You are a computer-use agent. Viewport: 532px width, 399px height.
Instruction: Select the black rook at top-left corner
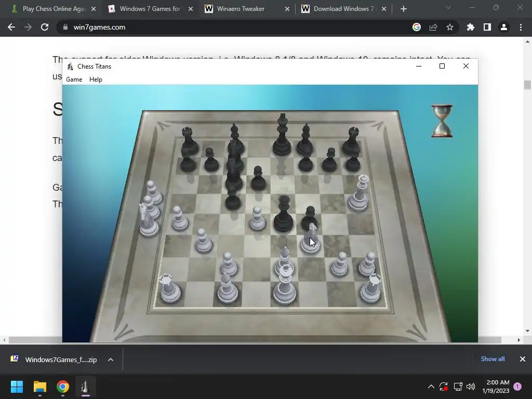(188, 141)
